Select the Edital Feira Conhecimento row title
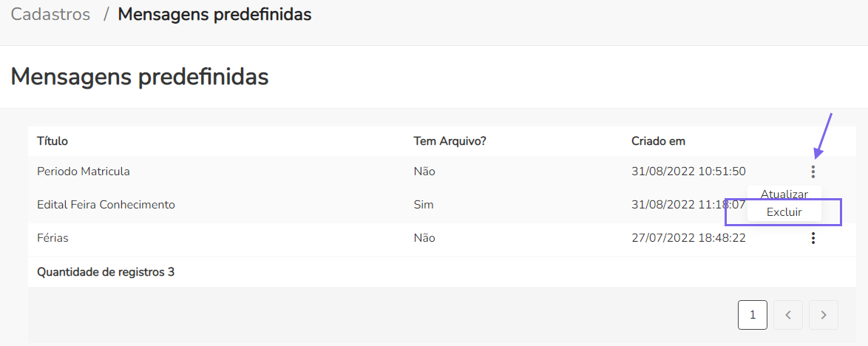 [x=106, y=205]
